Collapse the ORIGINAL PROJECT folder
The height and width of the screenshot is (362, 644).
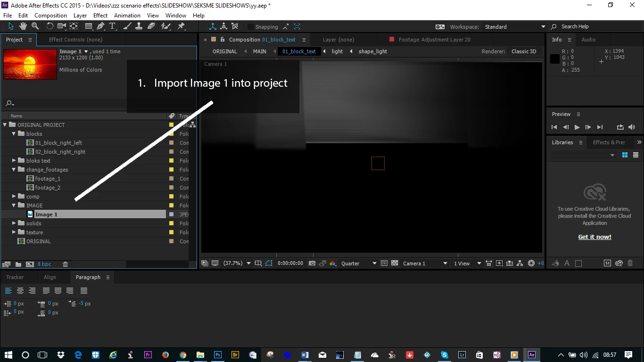(5, 125)
